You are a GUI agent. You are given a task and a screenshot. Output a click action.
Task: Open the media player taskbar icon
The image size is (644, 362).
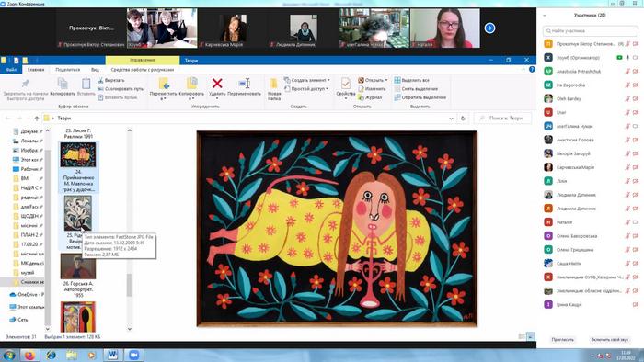(92, 355)
